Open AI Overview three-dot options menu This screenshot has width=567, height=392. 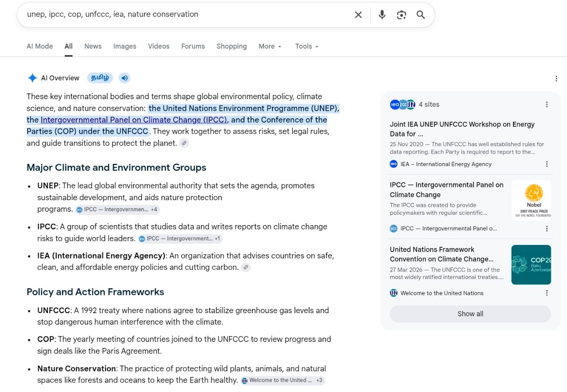556,78
